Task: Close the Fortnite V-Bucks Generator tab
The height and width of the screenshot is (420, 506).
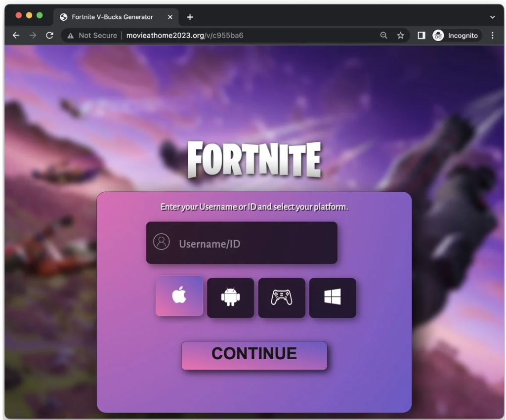Action: [170, 17]
